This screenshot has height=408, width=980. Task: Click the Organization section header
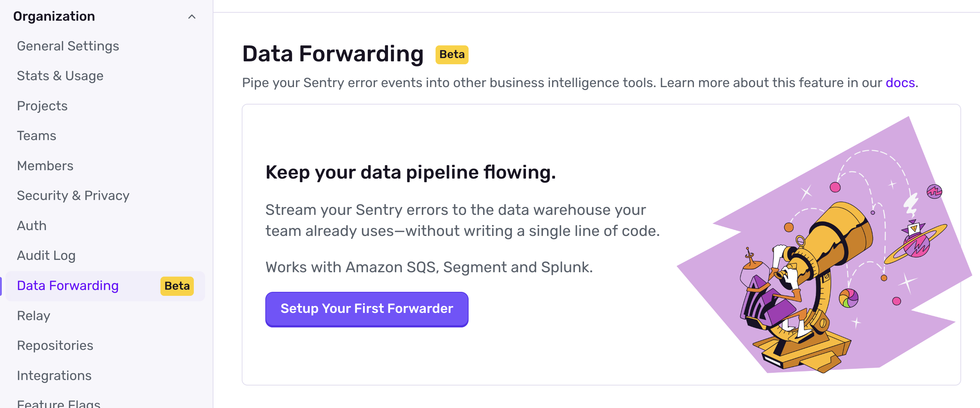(x=54, y=16)
